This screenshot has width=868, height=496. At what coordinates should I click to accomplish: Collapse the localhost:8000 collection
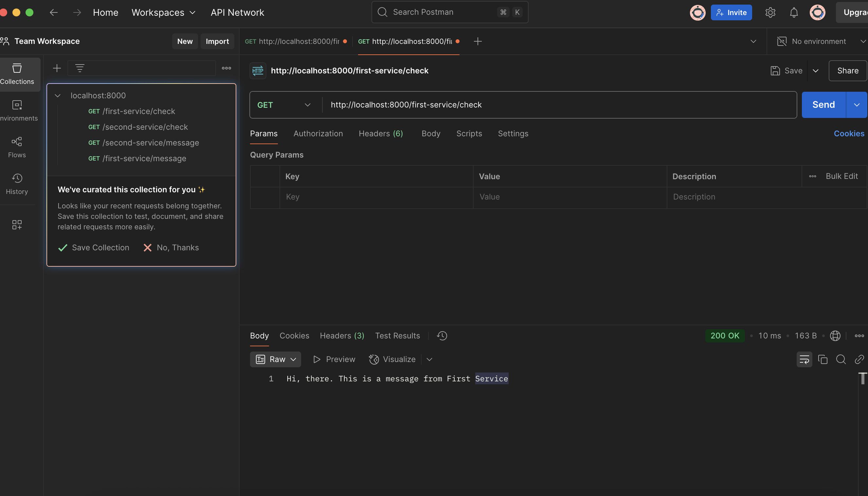[58, 96]
